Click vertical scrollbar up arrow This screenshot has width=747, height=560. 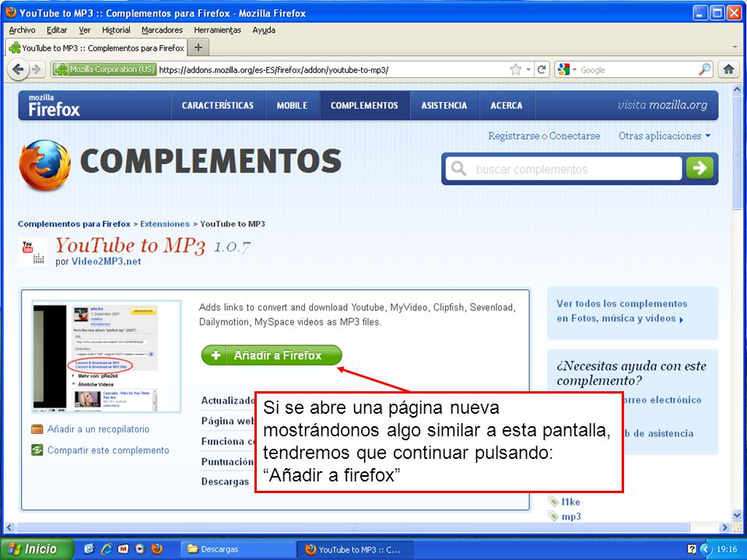point(737,89)
